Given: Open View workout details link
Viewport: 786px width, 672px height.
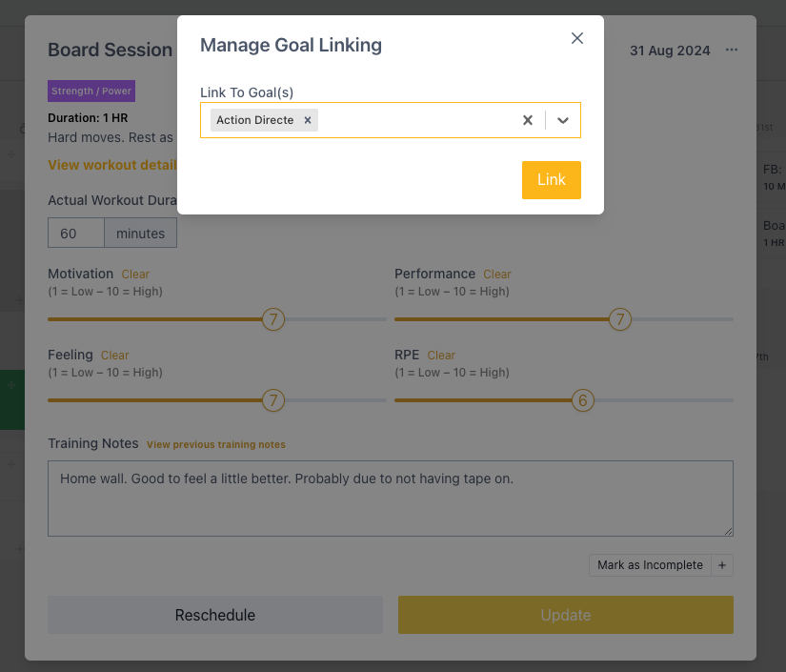Looking at the screenshot, I should click(x=112, y=165).
